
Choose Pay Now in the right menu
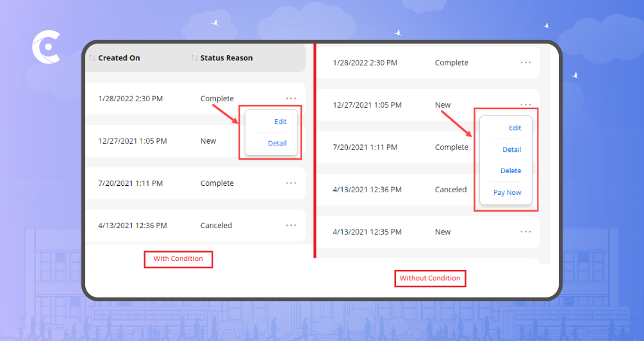[507, 193]
